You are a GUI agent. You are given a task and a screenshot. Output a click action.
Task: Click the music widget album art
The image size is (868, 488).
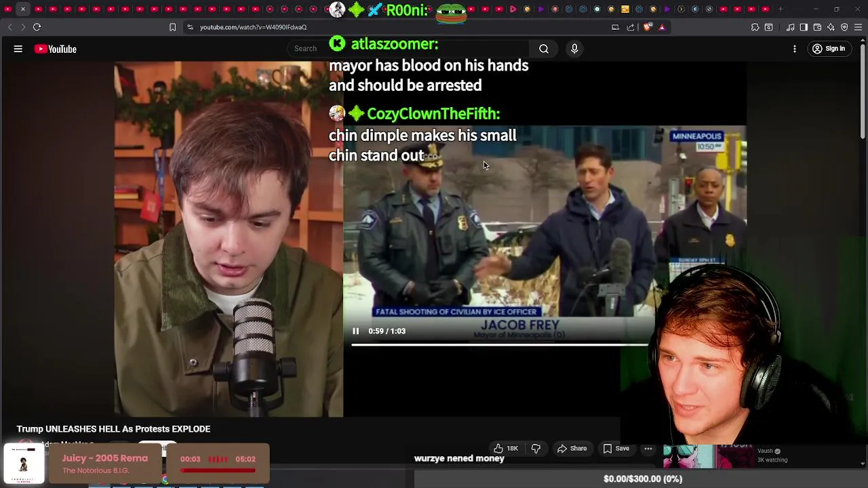[24, 464]
